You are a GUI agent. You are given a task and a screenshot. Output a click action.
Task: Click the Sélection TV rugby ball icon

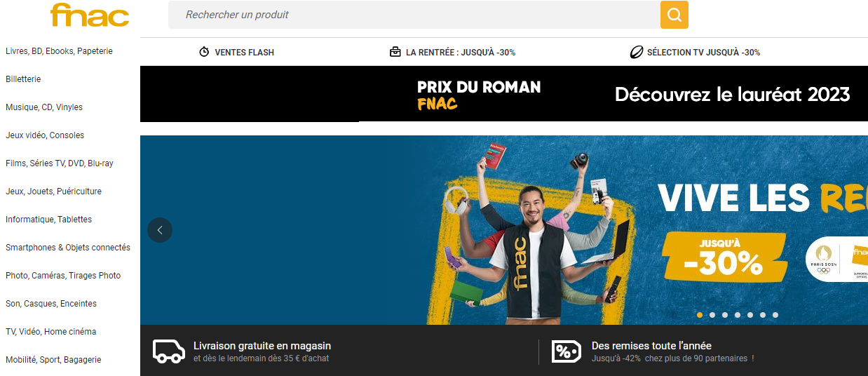tap(637, 52)
